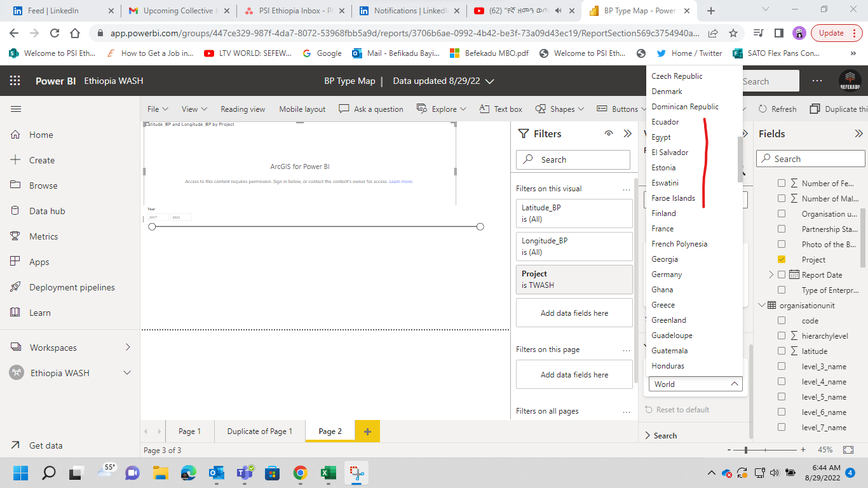Collapse the Filters pane chevrons
This screenshot has height=488, width=868.
point(627,133)
